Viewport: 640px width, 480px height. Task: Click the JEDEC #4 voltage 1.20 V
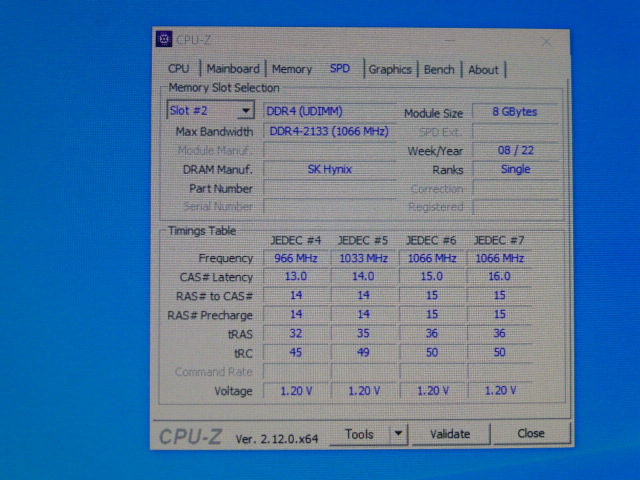(296, 391)
